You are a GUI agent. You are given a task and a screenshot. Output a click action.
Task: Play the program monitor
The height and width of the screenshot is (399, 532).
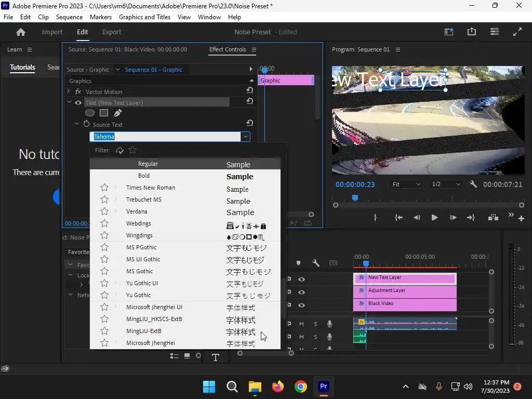point(435,218)
